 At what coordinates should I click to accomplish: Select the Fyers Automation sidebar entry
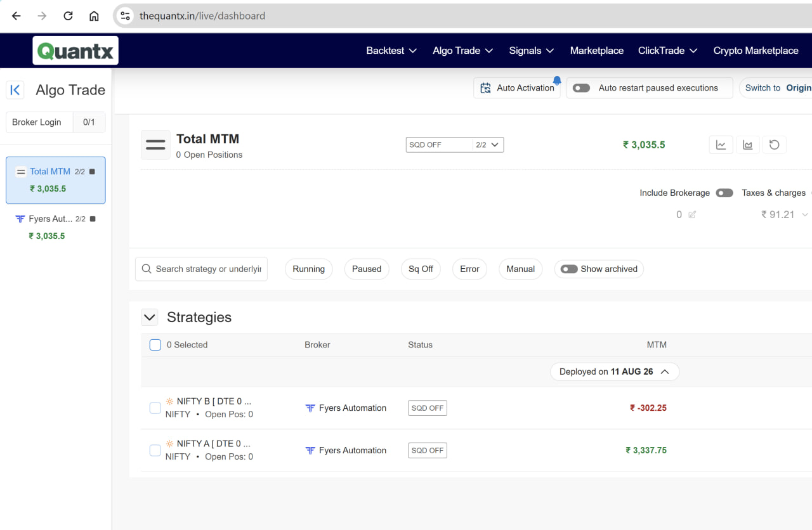coord(56,227)
